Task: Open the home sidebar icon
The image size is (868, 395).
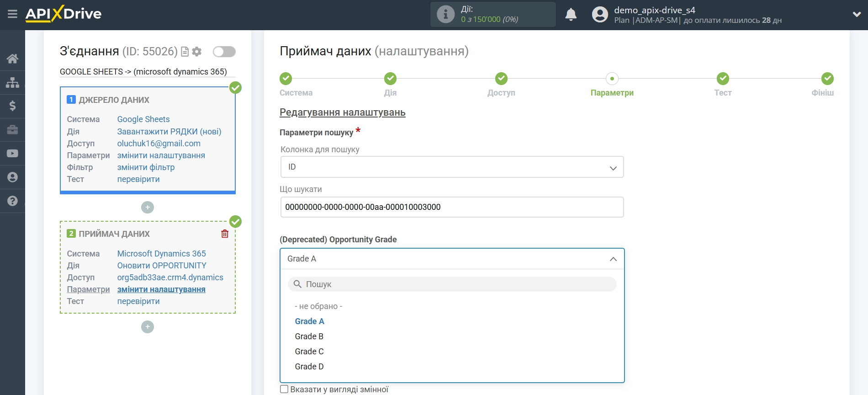Action: (x=12, y=59)
